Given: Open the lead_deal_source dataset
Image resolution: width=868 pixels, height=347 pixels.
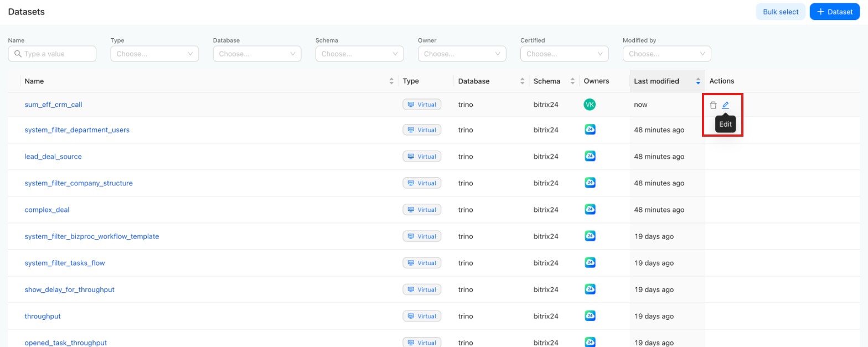Looking at the screenshot, I should coord(53,157).
